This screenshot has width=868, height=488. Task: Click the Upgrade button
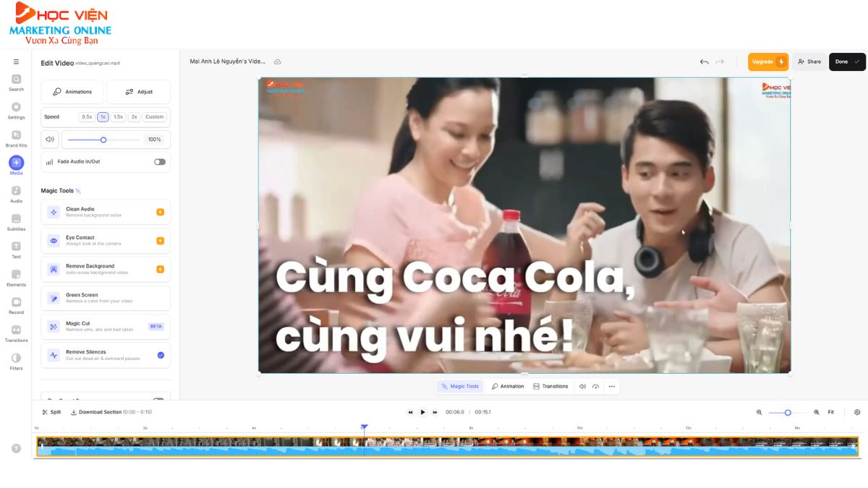point(768,62)
